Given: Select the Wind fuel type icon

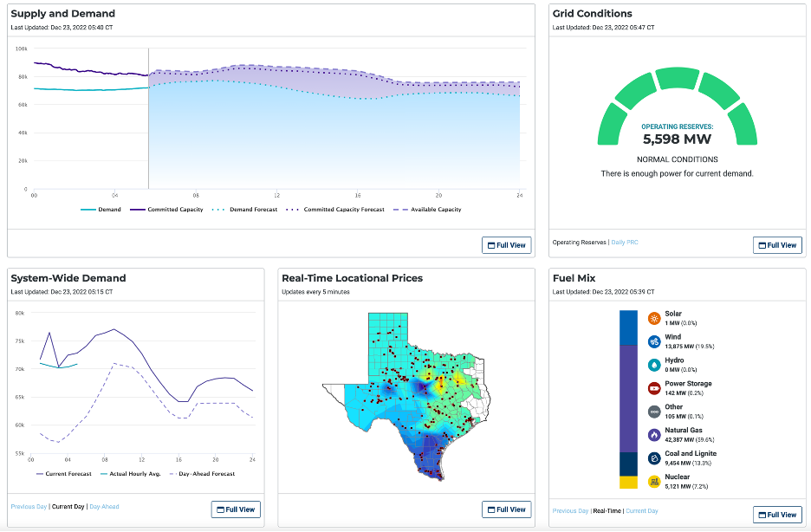Looking at the screenshot, I should point(653,341).
